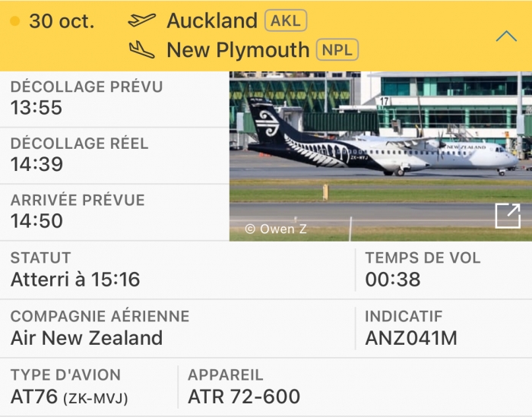Viewport: 532px width, 417px height.
Task: Select the scheduled departure time 13:55
Action: click(36, 107)
